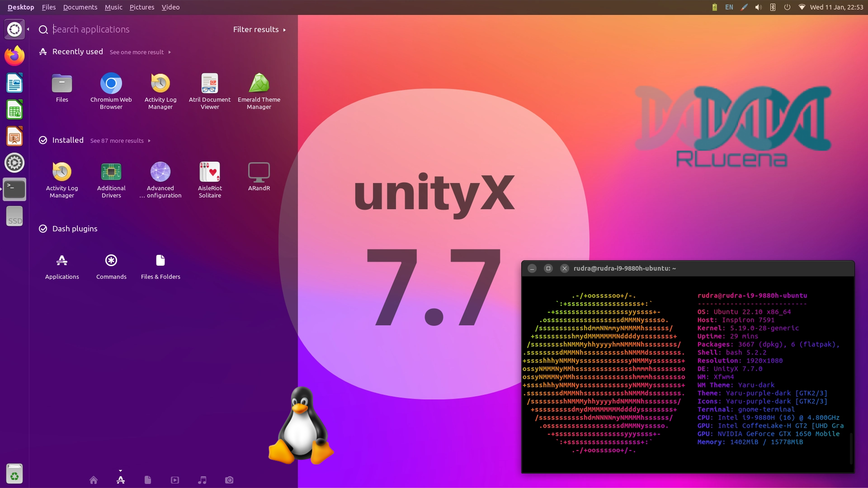
Task: Open the Files menu in top bar
Action: tap(48, 7)
